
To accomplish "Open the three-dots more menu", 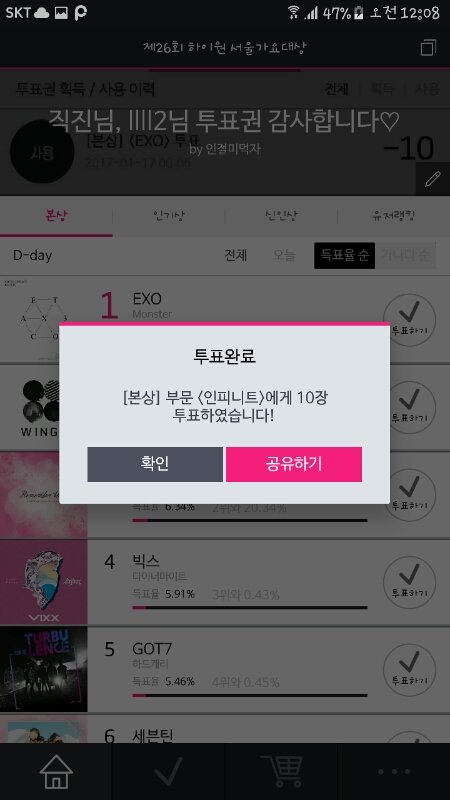I will [393, 772].
